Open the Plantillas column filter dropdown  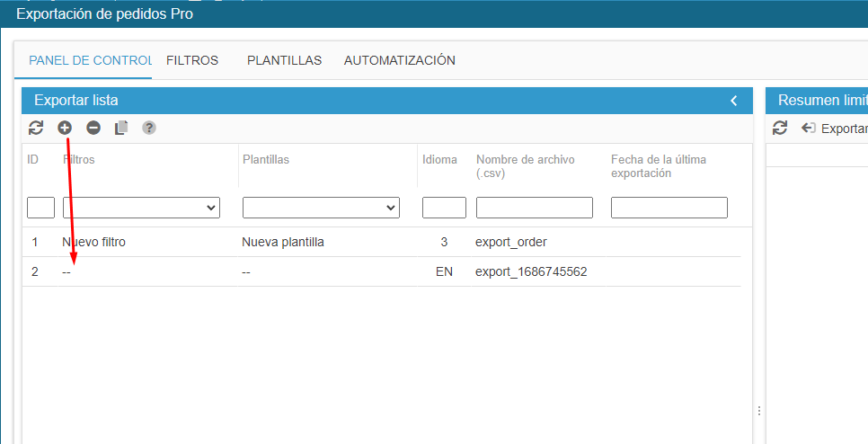(x=321, y=208)
